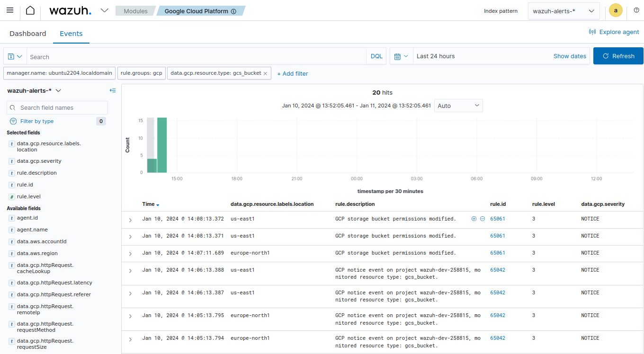Open the Modules breadcrumb
644x354 pixels.
pos(135,11)
